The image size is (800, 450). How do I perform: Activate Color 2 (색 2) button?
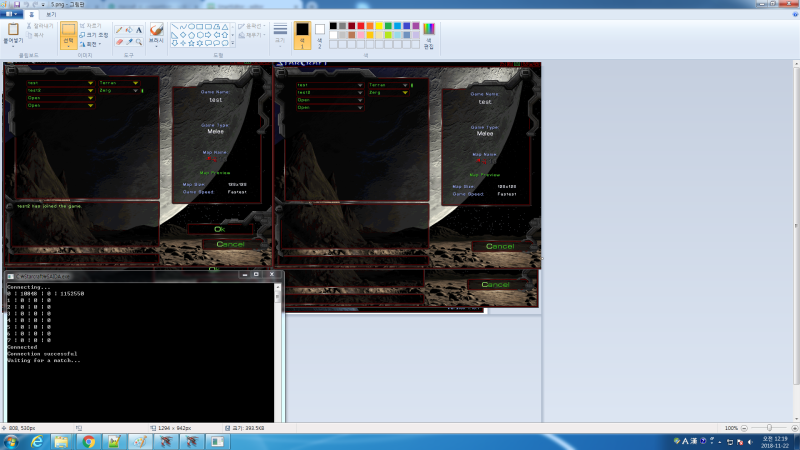(319, 35)
